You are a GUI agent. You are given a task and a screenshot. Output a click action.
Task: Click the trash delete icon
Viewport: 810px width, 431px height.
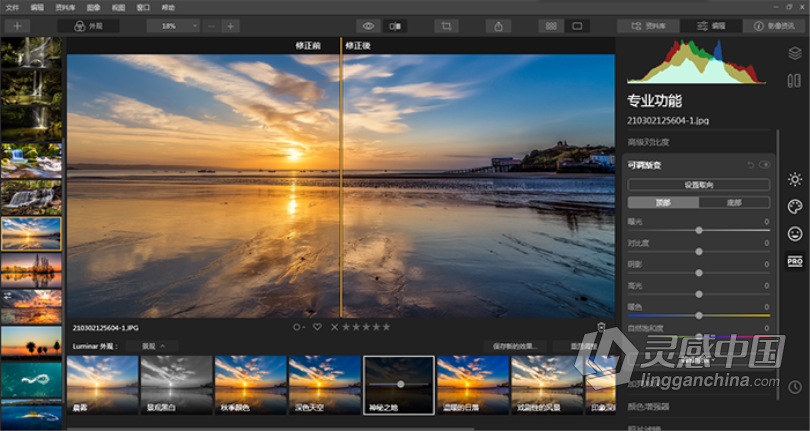pyautogui.click(x=601, y=327)
